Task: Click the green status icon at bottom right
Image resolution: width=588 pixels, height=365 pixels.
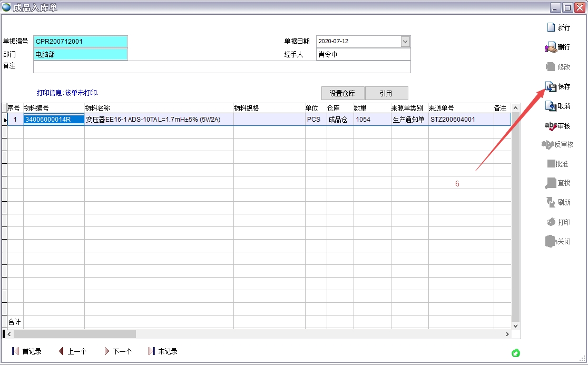Action: (x=515, y=352)
